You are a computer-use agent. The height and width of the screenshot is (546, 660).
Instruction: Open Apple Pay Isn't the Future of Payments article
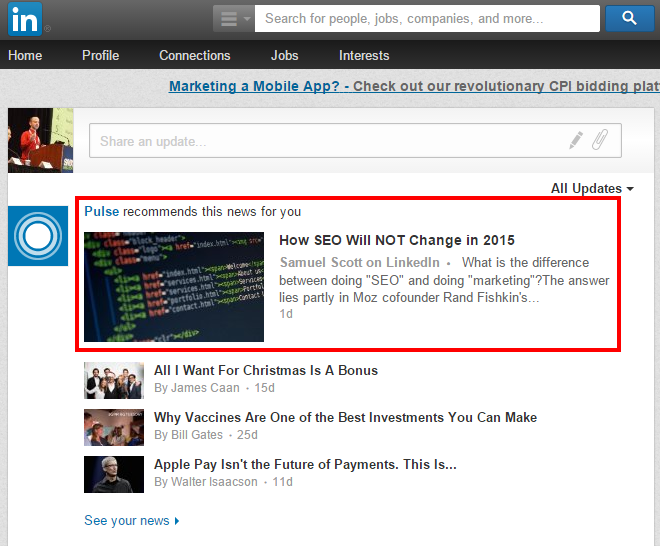[x=305, y=464]
